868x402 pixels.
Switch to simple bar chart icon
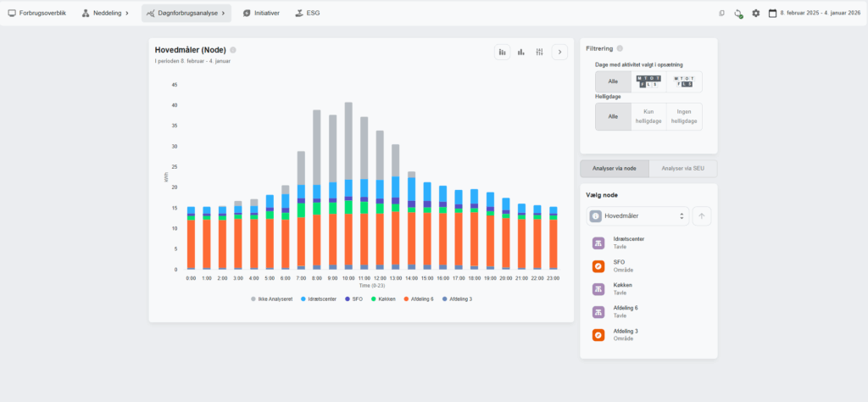point(521,52)
